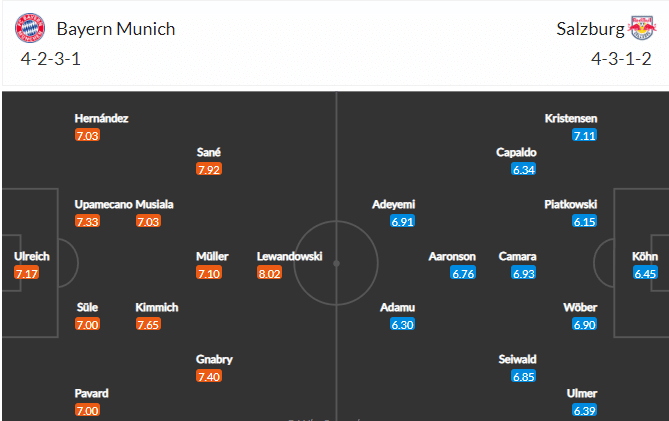This screenshot has width=669, height=421.
Task: Select goalkeeper Köhn
Action: click(x=645, y=256)
